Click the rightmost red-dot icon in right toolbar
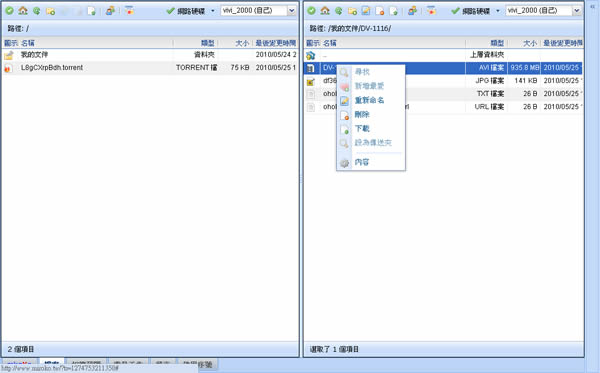The width and height of the screenshot is (600, 373). [431, 11]
